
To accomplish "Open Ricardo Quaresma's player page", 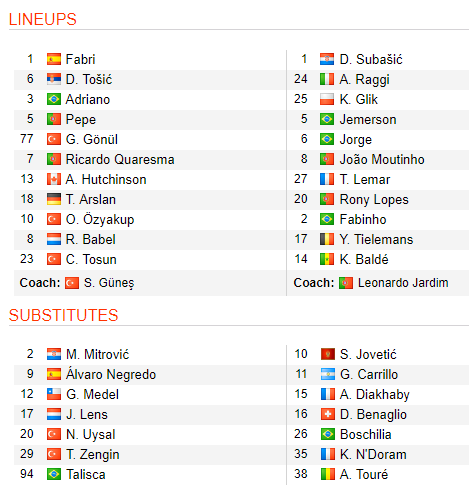I will point(120,159).
